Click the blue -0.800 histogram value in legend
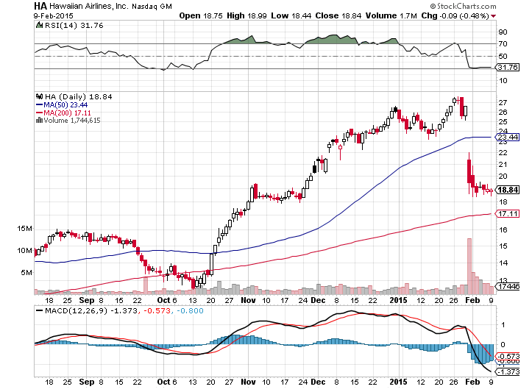Image resolution: width=532 pixels, height=392 pixels. tap(190, 311)
